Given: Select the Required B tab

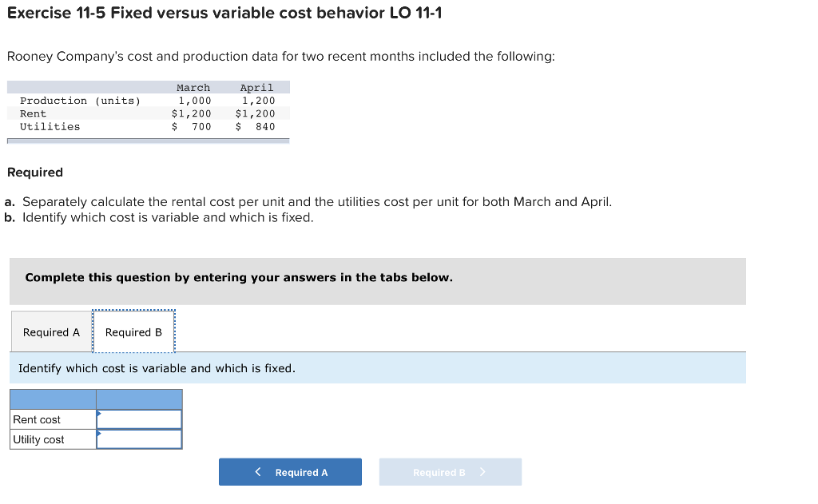Looking at the screenshot, I should point(133,331).
